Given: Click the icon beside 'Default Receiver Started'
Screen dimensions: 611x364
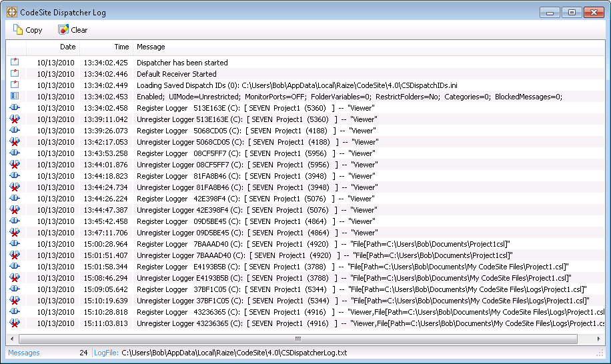Looking at the screenshot, I should coord(15,73).
